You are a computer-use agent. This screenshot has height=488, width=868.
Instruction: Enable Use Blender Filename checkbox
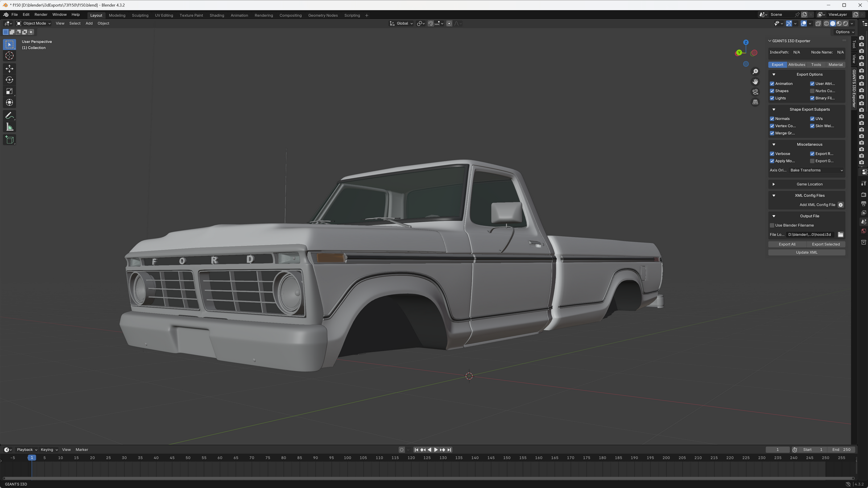point(772,226)
